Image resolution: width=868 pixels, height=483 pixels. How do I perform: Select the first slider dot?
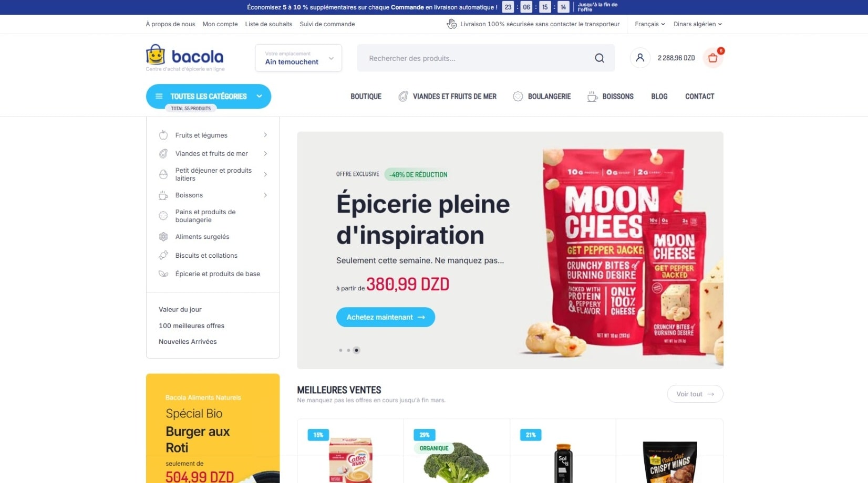coord(340,350)
